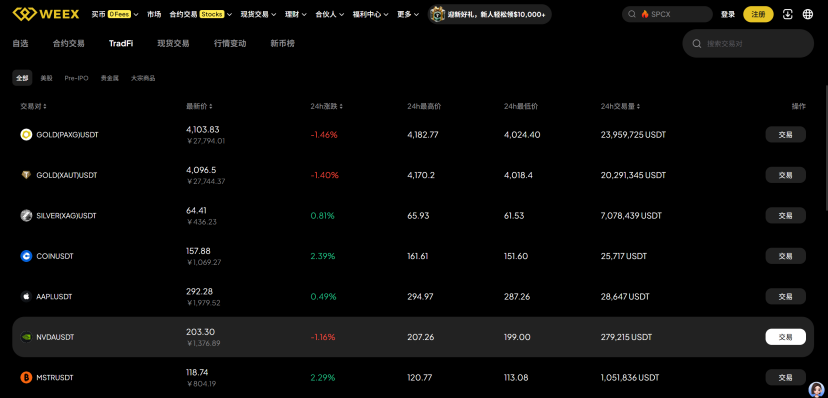Select the 大宗商品 category filter

click(143, 78)
